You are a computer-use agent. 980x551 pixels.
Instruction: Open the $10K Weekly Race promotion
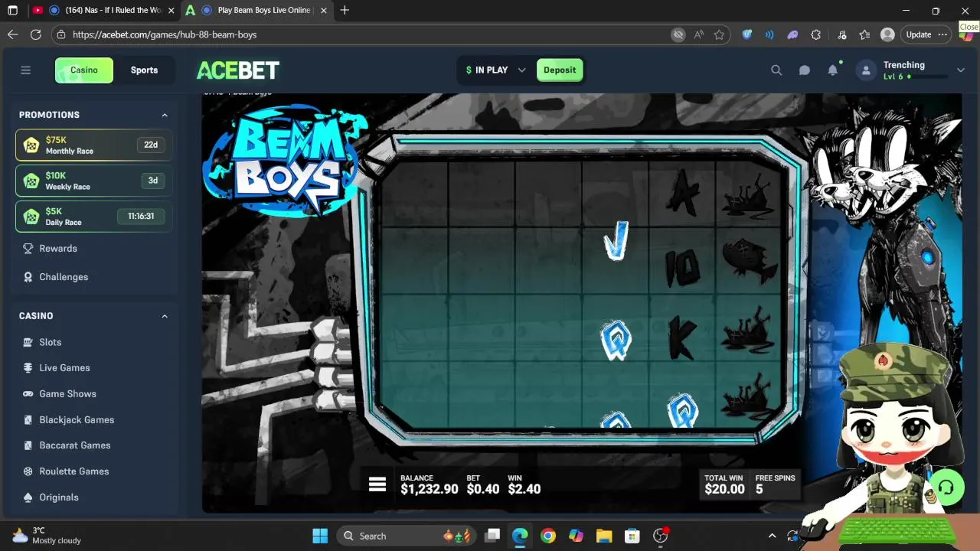click(x=93, y=181)
